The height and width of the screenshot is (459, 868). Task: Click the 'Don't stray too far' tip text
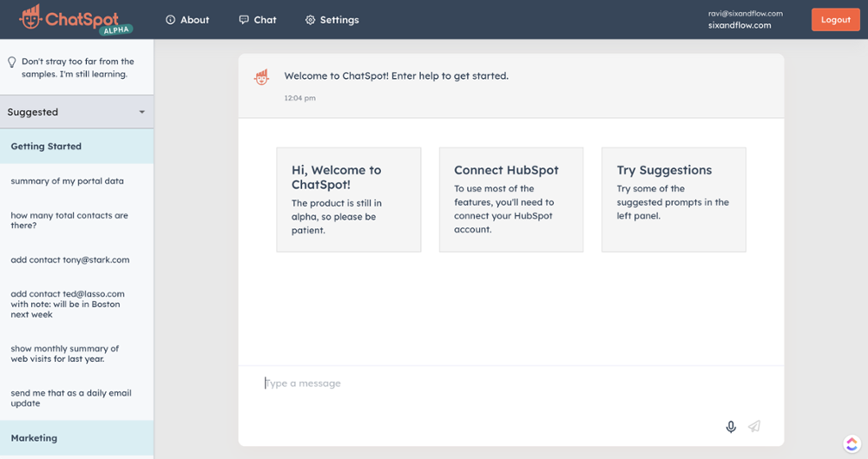pos(78,68)
